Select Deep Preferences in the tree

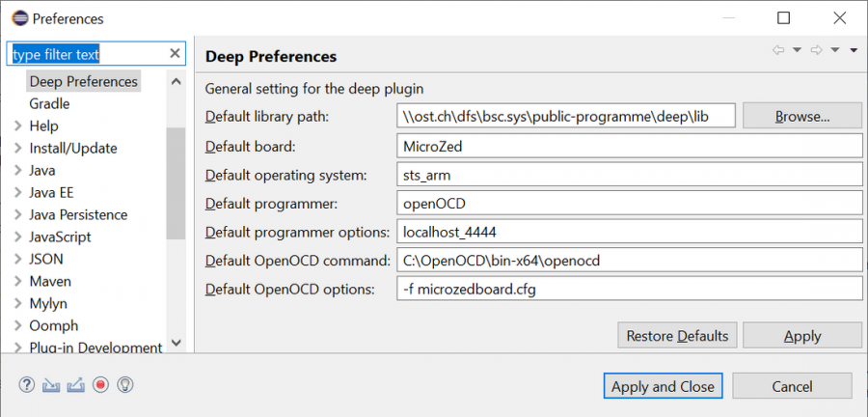(x=83, y=82)
